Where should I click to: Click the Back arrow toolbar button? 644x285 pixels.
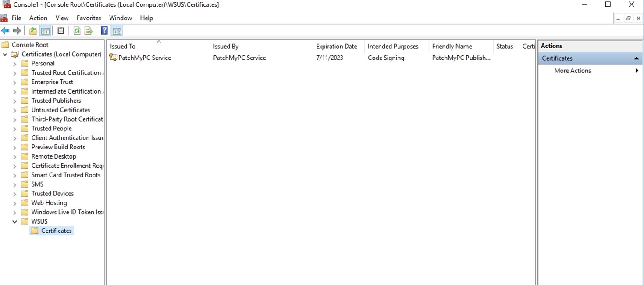pos(5,31)
